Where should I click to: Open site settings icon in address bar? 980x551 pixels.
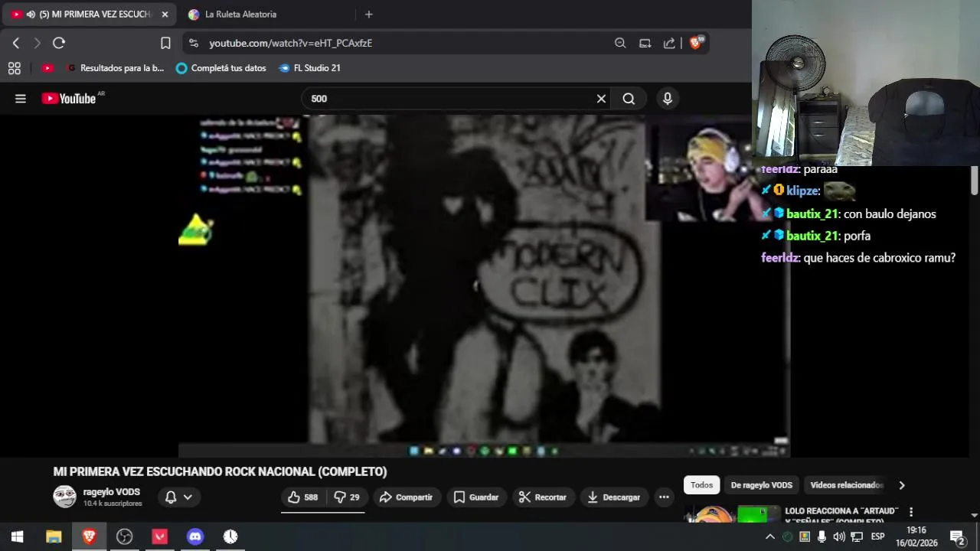[193, 43]
